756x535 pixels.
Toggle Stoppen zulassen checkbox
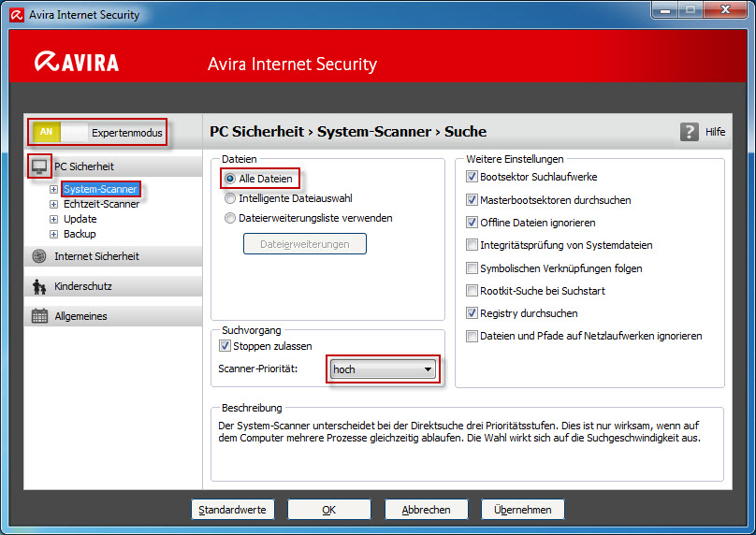pos(225,345)
